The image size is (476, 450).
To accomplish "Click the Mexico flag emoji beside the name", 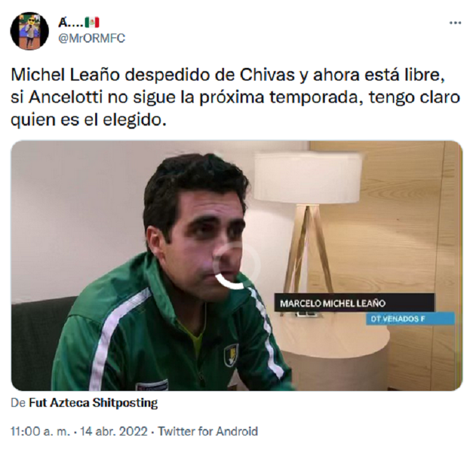I will pyautogui.click(x=92, y=22).
